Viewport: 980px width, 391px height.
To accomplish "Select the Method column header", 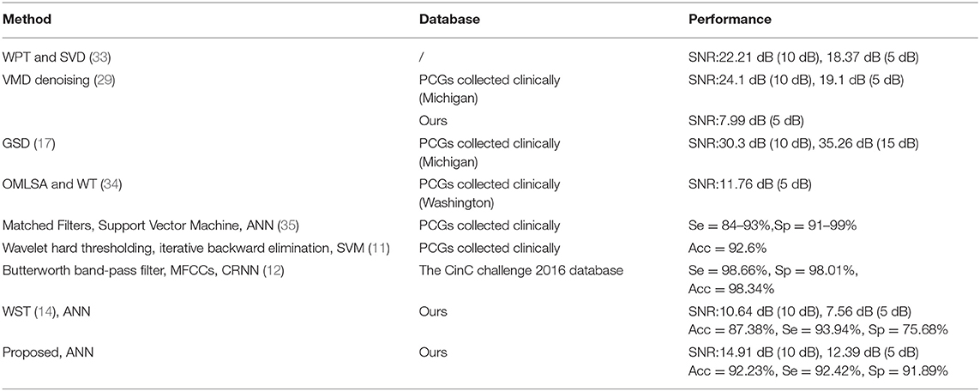I will (x=27, y=20).
